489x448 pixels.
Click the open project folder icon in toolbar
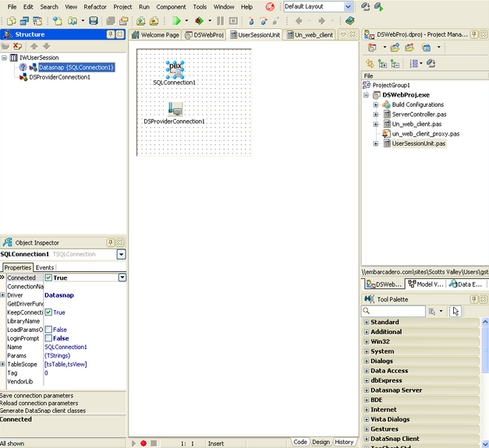73,21
